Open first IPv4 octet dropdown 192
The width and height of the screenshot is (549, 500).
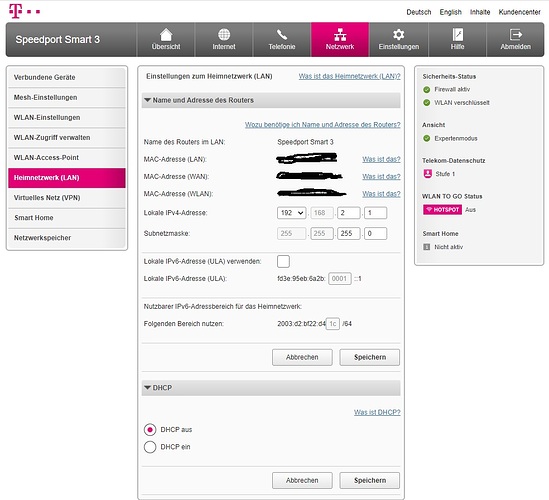[291, 213]
